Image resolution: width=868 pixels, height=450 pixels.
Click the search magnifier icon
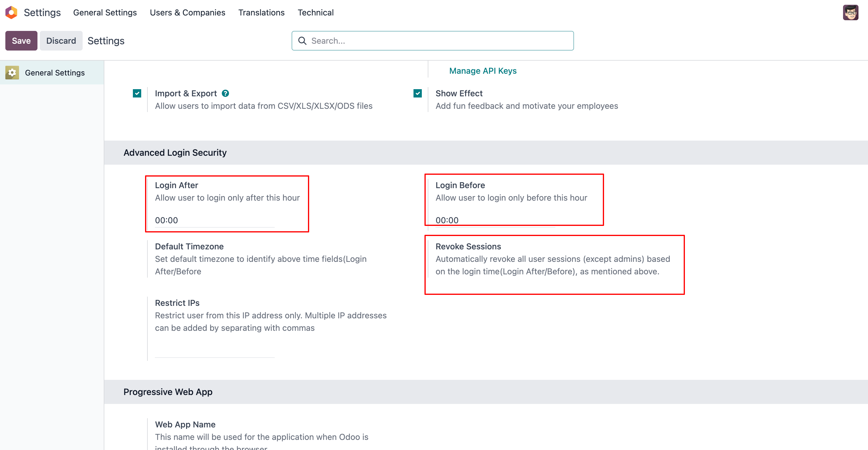coord(302,41)
